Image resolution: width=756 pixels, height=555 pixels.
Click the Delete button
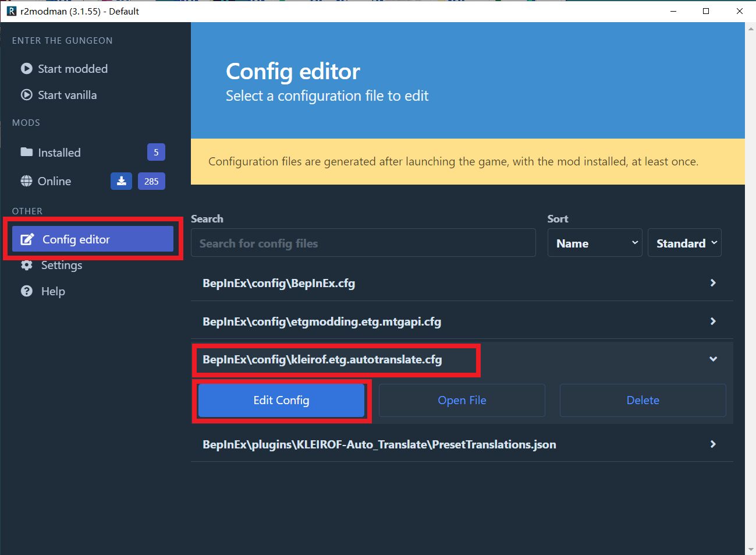tap(643, 400)
